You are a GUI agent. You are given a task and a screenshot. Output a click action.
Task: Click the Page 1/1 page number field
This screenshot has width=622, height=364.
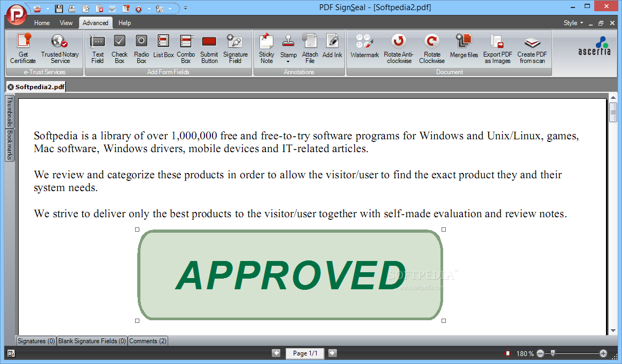click(305, 353)
